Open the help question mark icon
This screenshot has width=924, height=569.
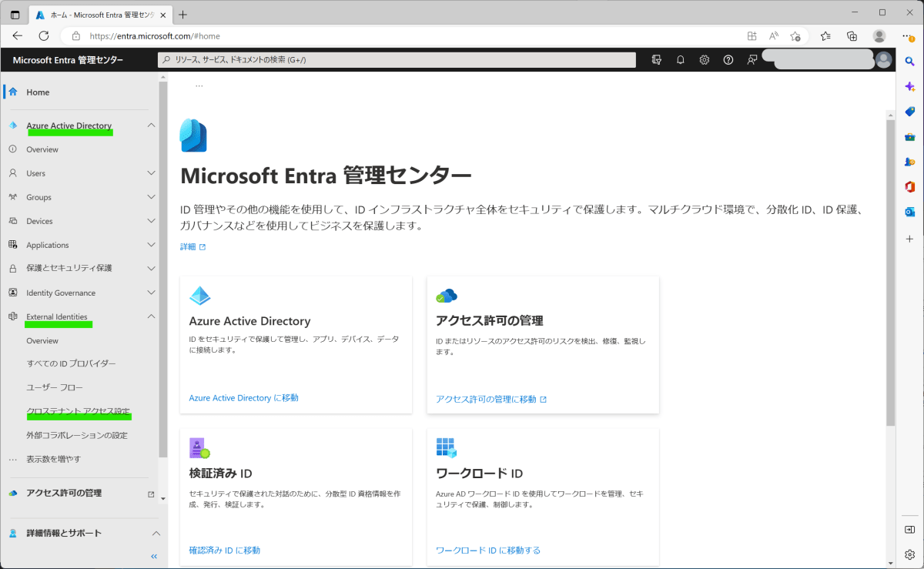point(728,60)
